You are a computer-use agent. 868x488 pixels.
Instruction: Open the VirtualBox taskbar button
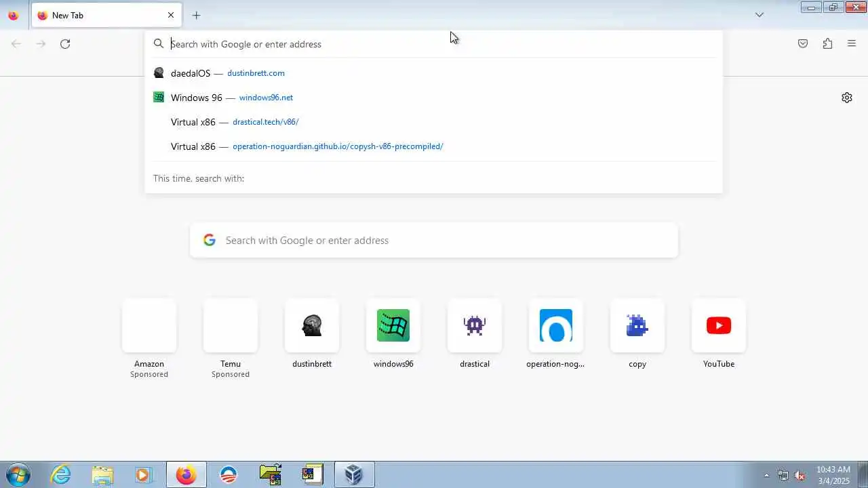click(x=354, y=474)
